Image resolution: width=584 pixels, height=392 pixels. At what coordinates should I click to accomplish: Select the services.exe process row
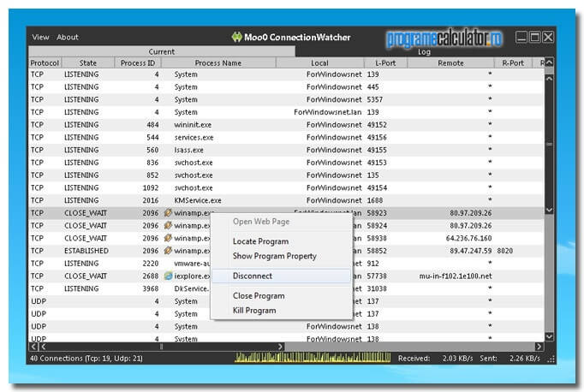[x=286, y=137]
